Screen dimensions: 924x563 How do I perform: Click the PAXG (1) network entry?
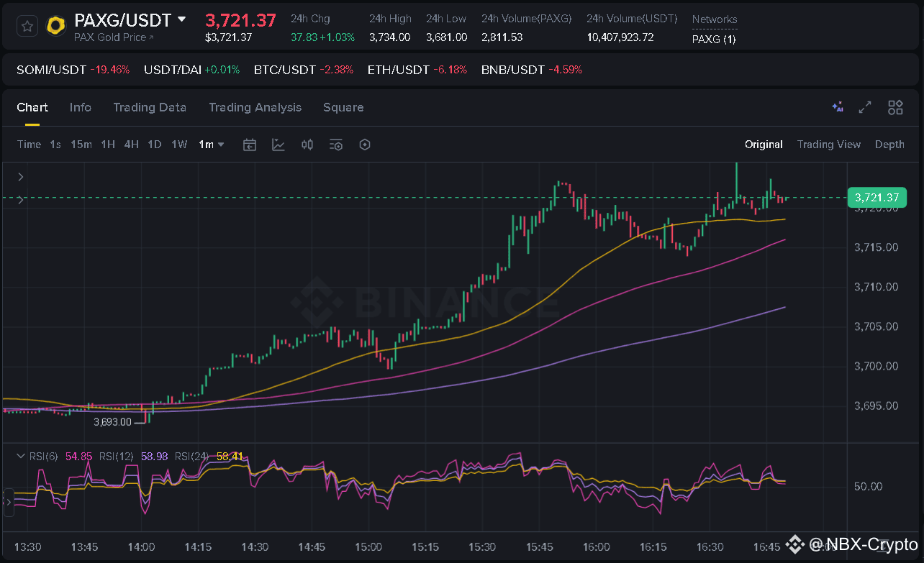pos(714,40)
